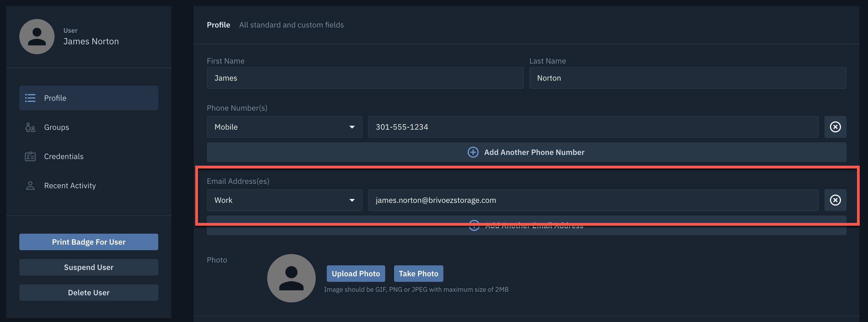Click the Upload Photo button
The width and height of the screenshot is (868, 322).
tap(355, 273)
